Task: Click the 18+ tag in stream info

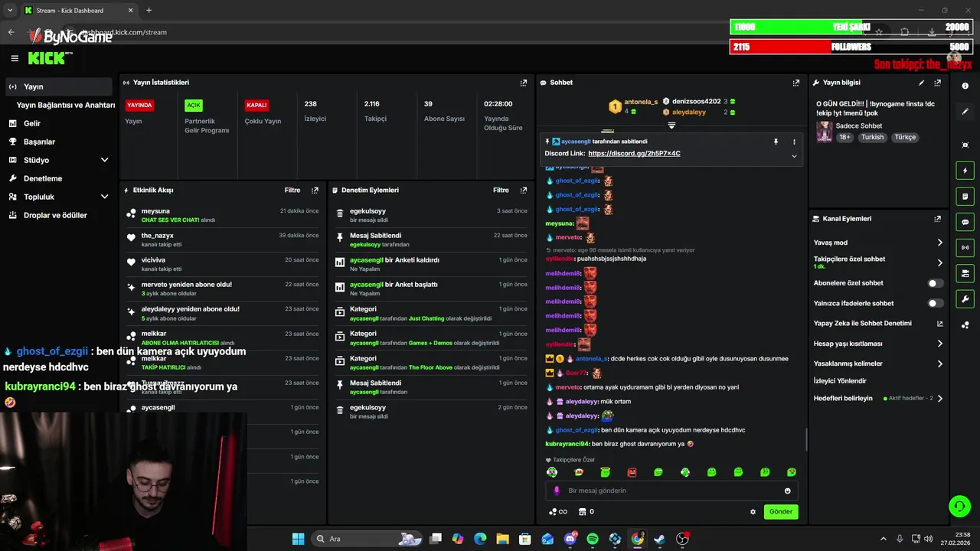Action: tap(844, 137)
